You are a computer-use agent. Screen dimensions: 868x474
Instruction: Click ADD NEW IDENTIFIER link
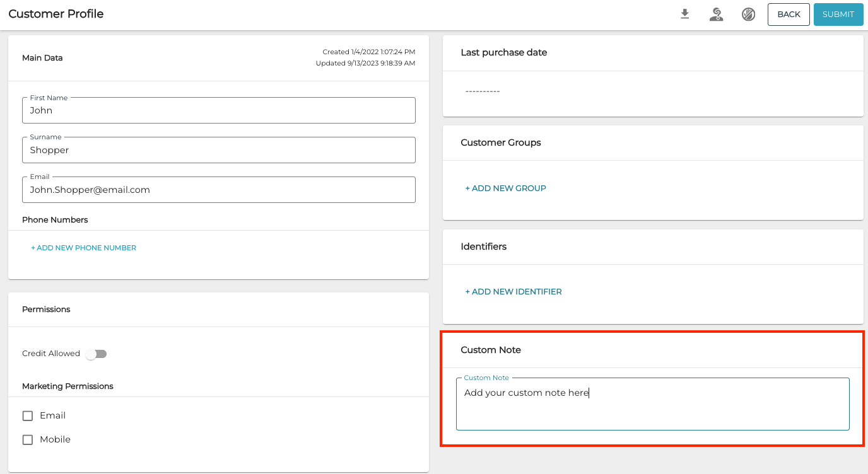[513, 291]
